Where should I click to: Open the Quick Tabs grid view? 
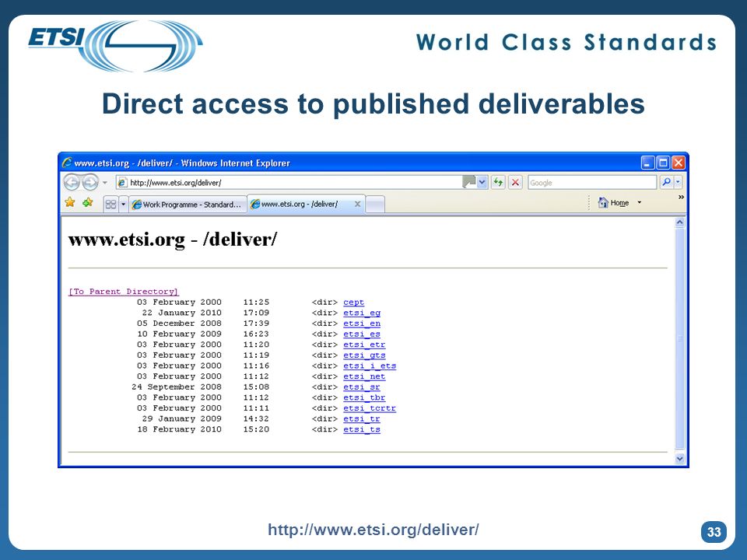click(110, 205)
